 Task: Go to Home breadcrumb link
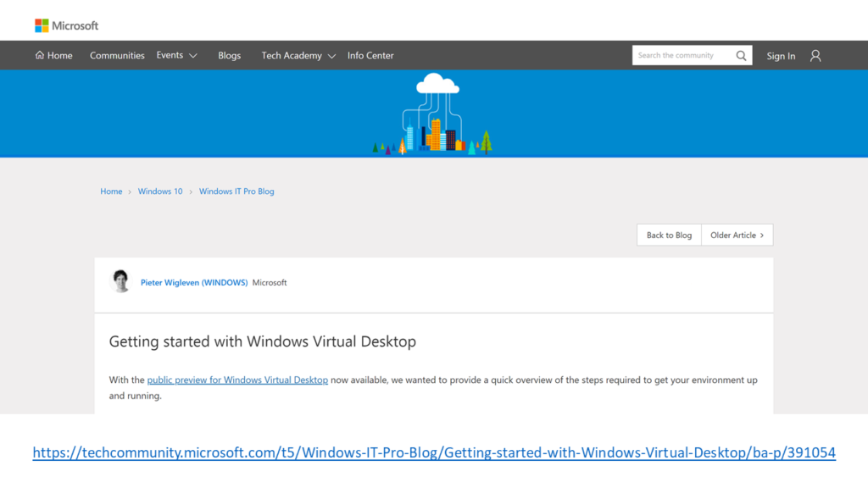(x=111, y=191)
